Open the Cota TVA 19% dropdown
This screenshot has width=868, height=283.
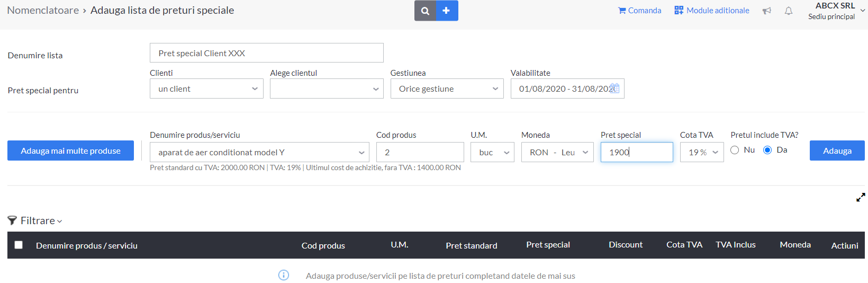point(702,152)
